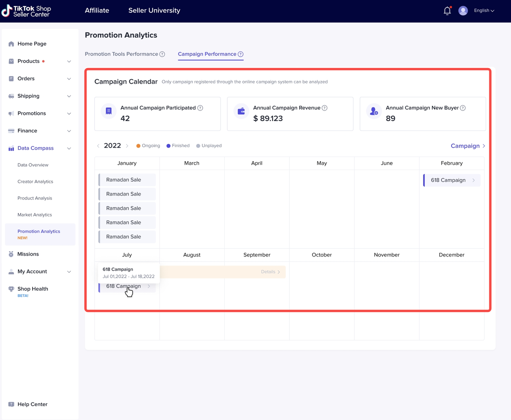Collapse the Data Compass section
511x420 pixels.
(x=69, y=148)
